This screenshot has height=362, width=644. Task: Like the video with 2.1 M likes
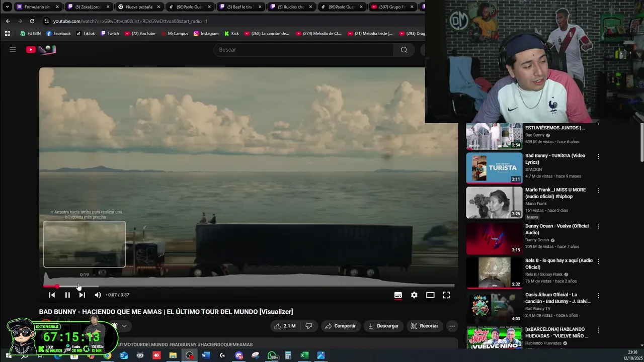(x=285, y=326)
